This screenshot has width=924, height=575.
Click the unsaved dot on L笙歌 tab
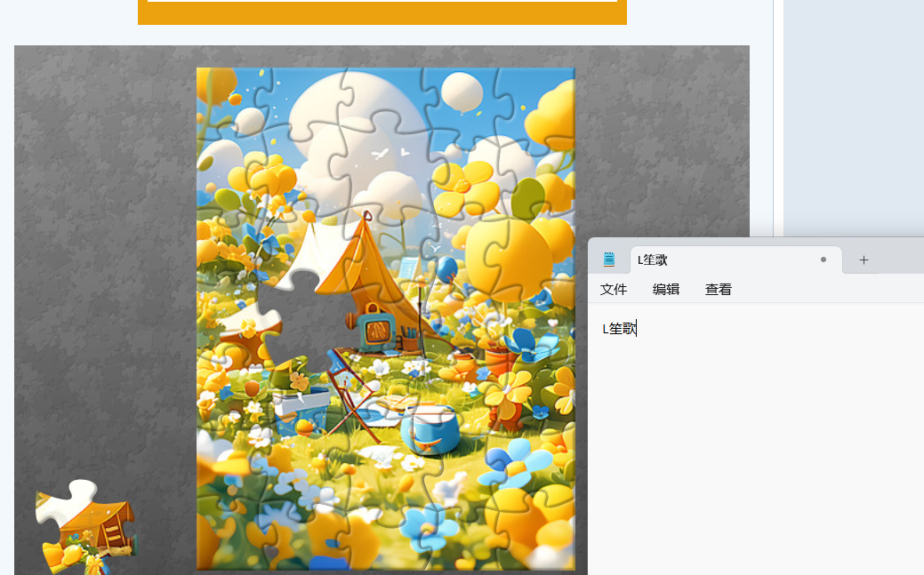coord(824,260)
